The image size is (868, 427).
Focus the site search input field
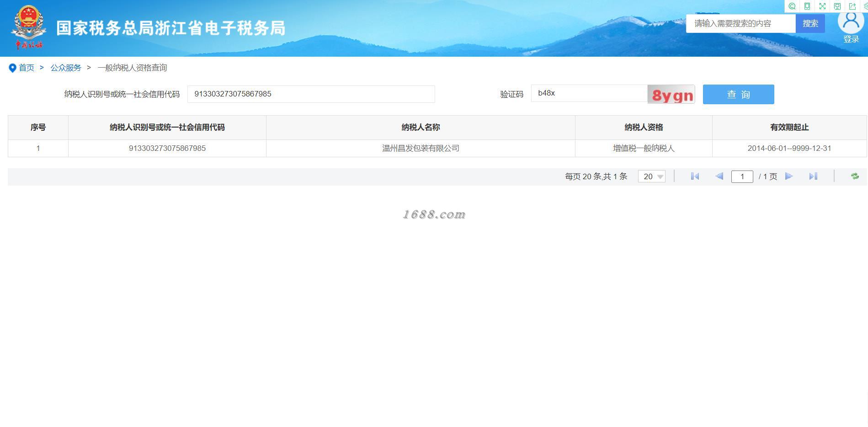click(741, 23)
